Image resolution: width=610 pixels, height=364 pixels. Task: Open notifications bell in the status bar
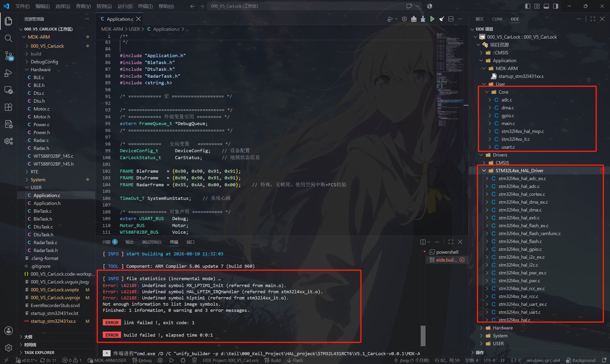604,360
